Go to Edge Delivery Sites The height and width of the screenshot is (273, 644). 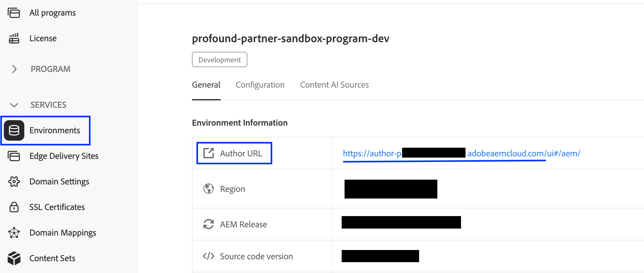pyautogui.click(x=64, y=156)
